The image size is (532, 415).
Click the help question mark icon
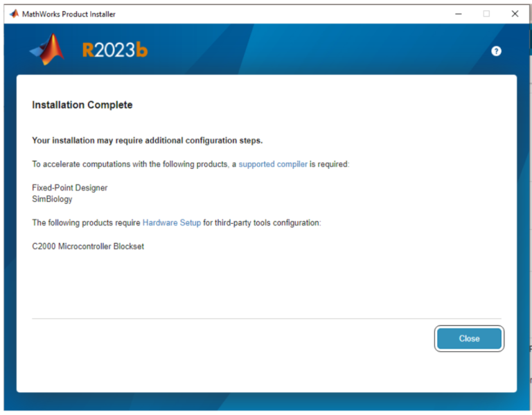[496, 51]
